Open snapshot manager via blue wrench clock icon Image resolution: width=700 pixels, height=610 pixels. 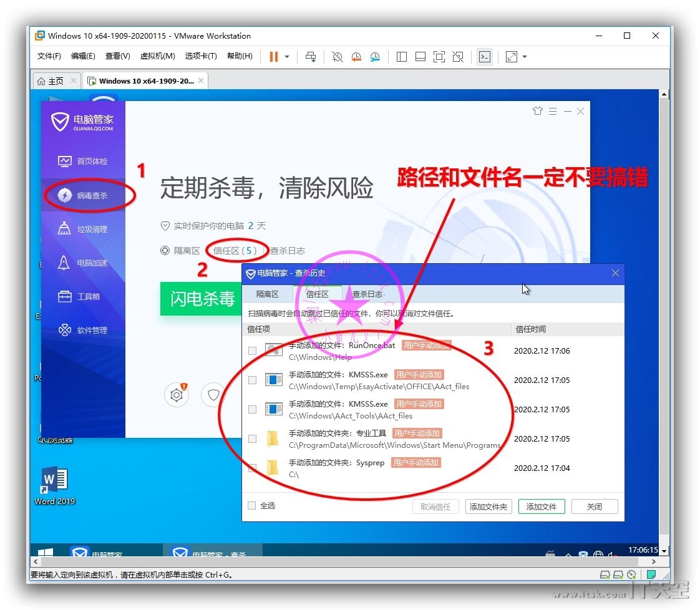pyautogui.click(x=375, y=57)
